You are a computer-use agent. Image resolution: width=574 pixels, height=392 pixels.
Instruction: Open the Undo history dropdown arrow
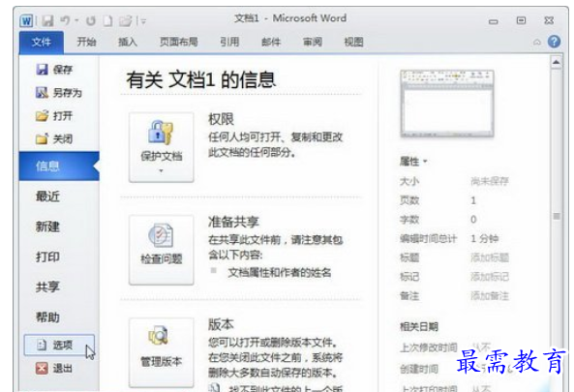pyautogui.click(x=76, y=20)
